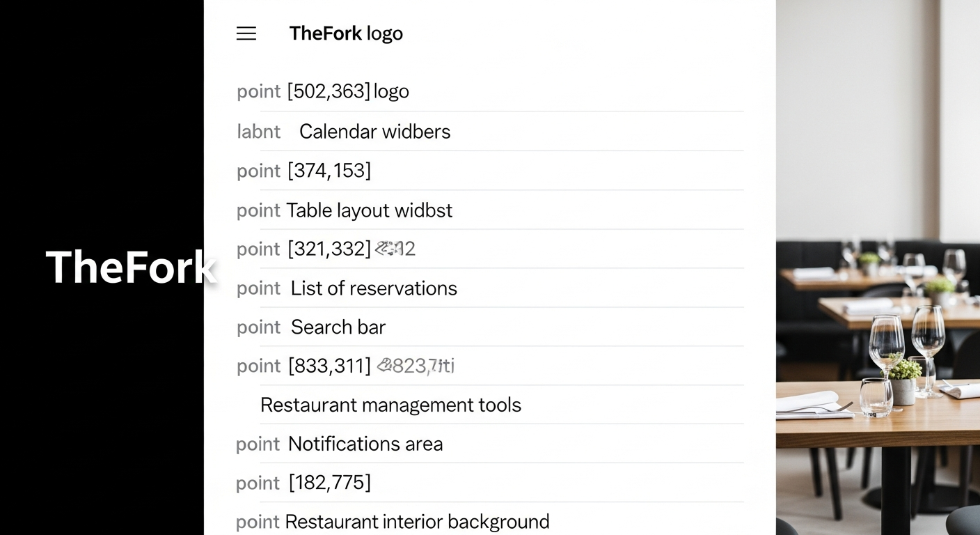The width and height of the screenshot is (980, 535).
Task: Select the Search bar list entry
Action: pyautogui.click(x=338, y=327)
